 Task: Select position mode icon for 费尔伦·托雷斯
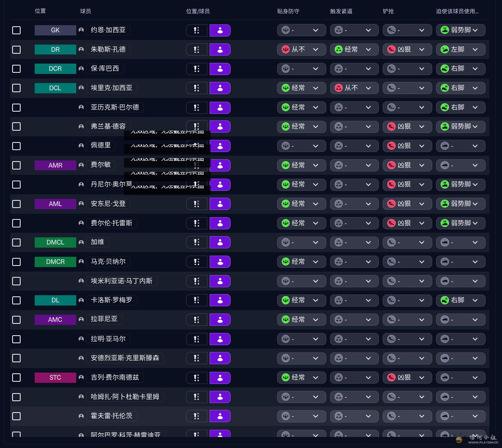click(x=197, y=223)
